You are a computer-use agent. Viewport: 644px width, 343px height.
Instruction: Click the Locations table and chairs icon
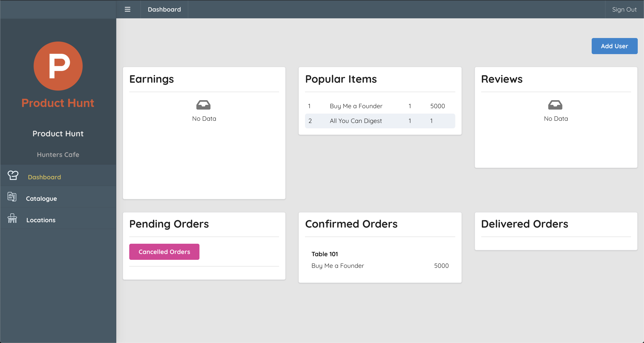(12, 218)
